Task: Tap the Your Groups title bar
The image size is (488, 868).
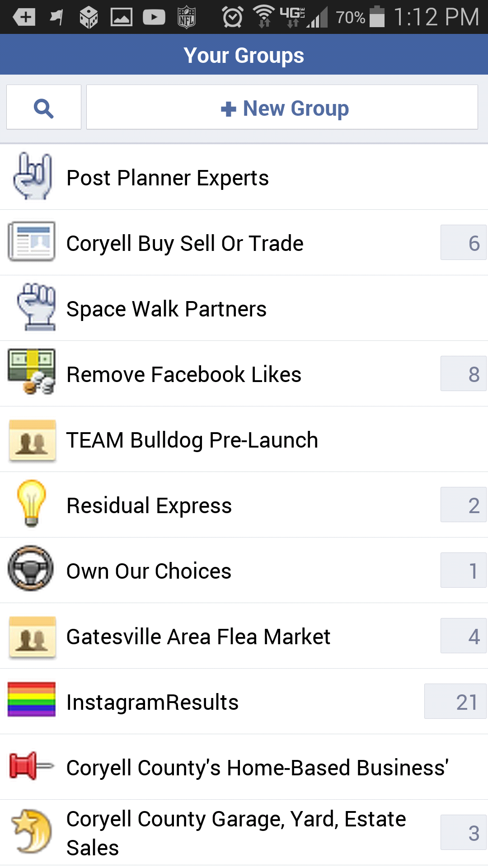Action: [x=244, y=54]
